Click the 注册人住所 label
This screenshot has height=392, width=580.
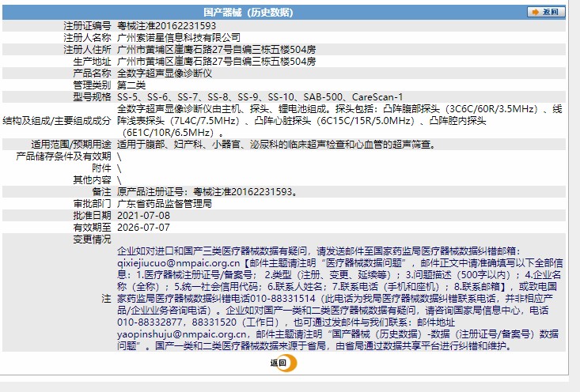pyautogui.click(x=87, y=50)
